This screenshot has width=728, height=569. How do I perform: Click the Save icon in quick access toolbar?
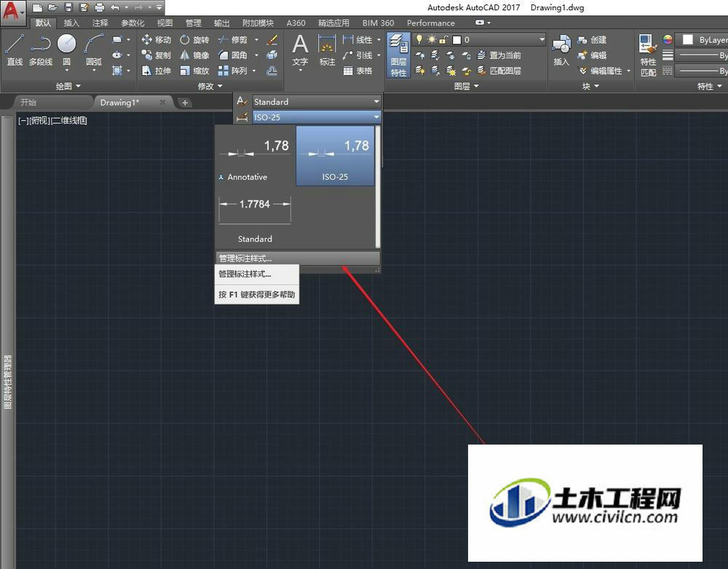68,7
